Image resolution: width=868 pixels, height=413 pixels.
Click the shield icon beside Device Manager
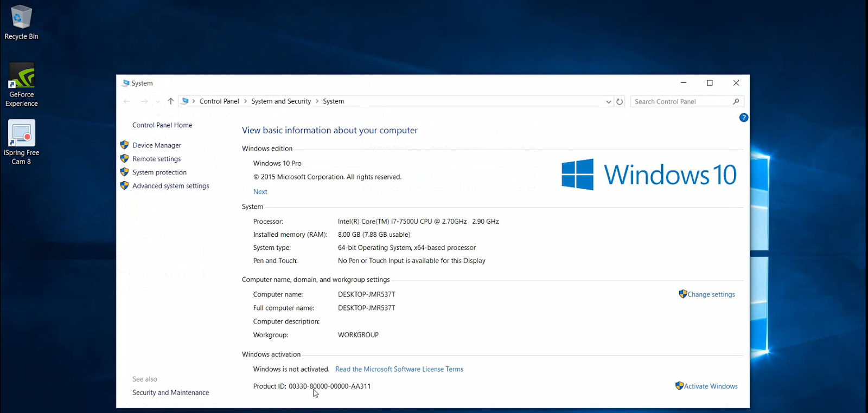click(124, 145)
